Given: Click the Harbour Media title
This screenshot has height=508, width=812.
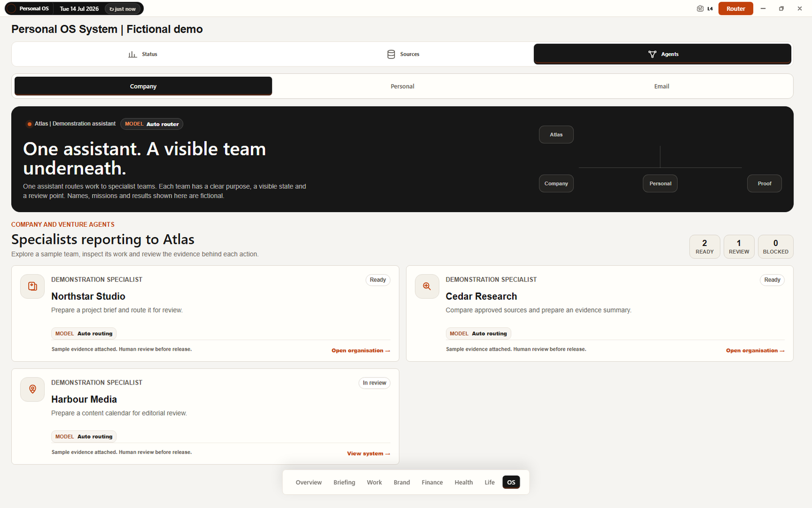Looking at the screenshot, I should click(x=84, y=400).
